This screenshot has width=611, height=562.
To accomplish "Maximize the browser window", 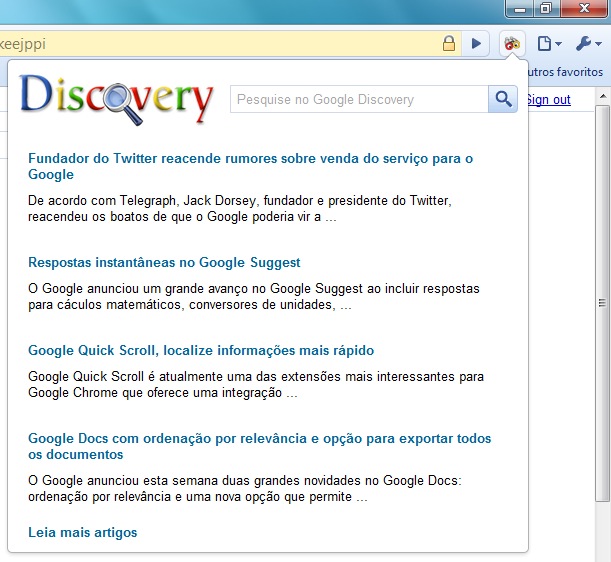I will (545, 9).
